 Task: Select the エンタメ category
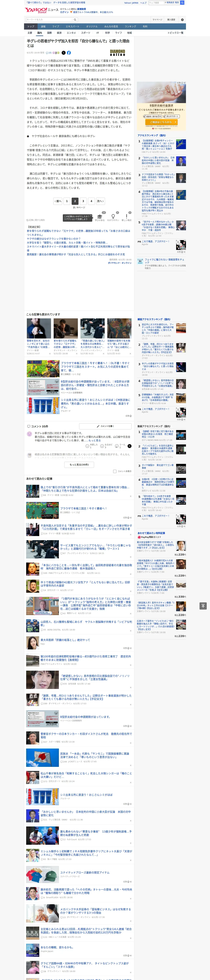point(71,33)
